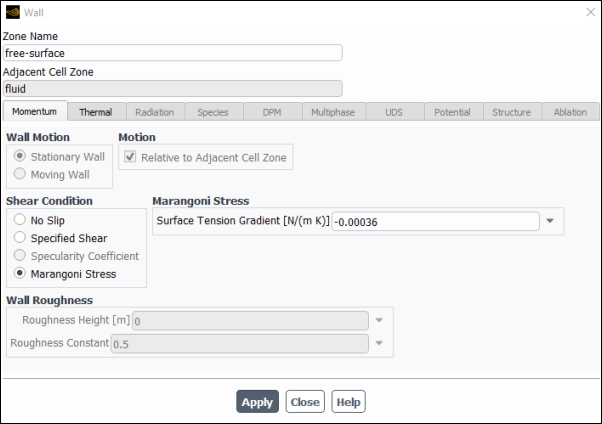Select Marangoni Stress shear condition

click(20, 274)
